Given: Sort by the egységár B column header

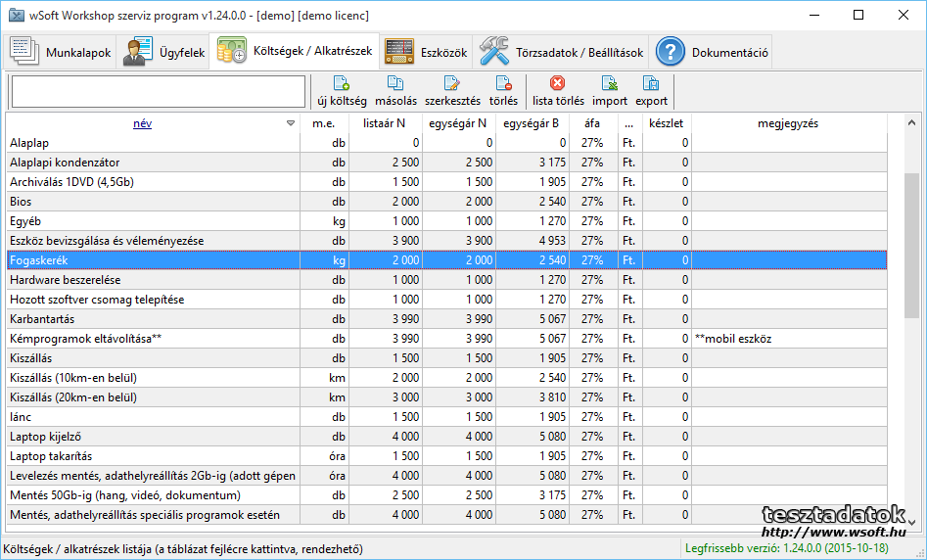Looking at the screenshot, I should (x=531, y=123).
